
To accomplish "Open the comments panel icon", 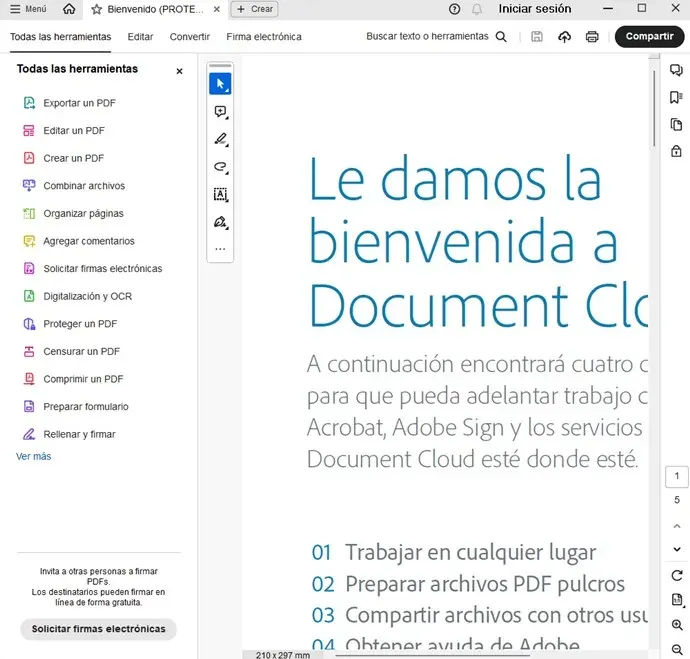I will click(x=676, y=70).
